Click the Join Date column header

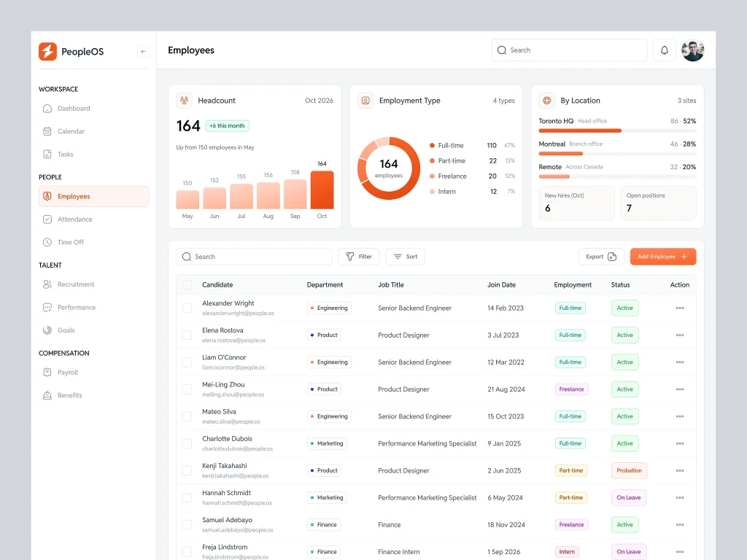click(501, 285)
